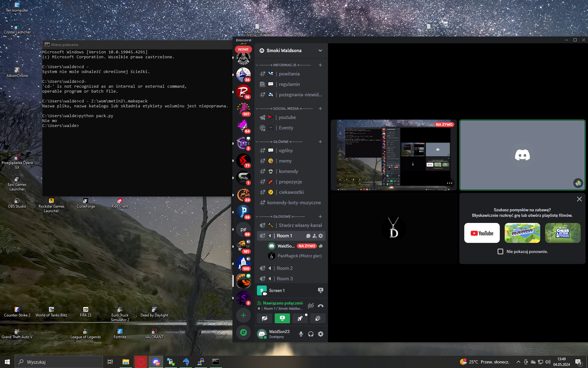The height and width of the screenshot is (368, 588).
Task: Open the ogólny text channel
Action: click(285, 151)
